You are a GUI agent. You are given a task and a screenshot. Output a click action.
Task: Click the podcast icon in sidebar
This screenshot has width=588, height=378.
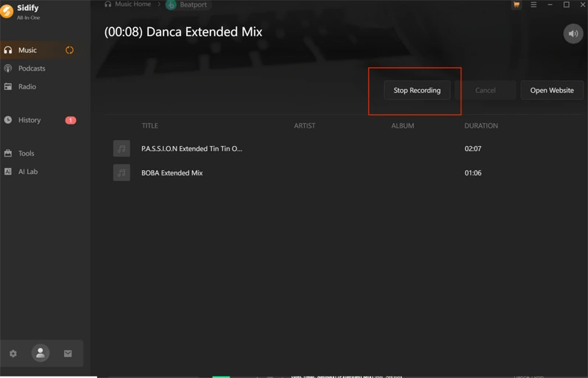[x=8, y=69]
